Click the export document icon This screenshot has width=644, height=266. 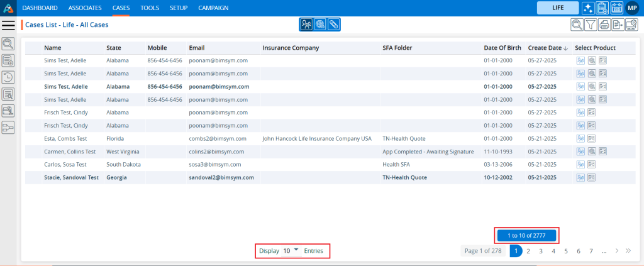618,25
